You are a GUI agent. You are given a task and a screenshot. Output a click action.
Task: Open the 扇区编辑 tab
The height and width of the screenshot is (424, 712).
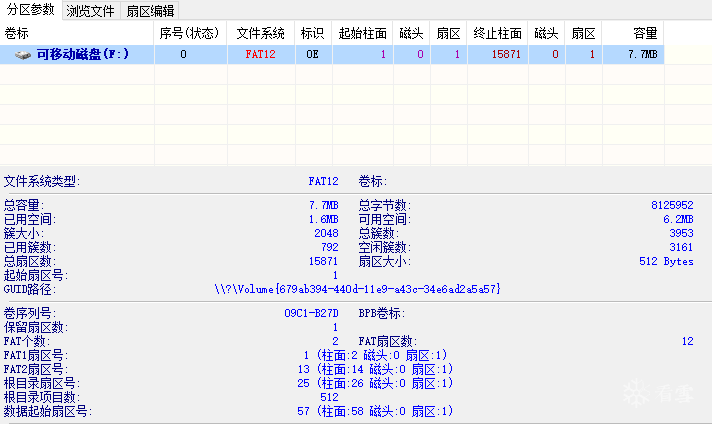click(x=150, y=11)
